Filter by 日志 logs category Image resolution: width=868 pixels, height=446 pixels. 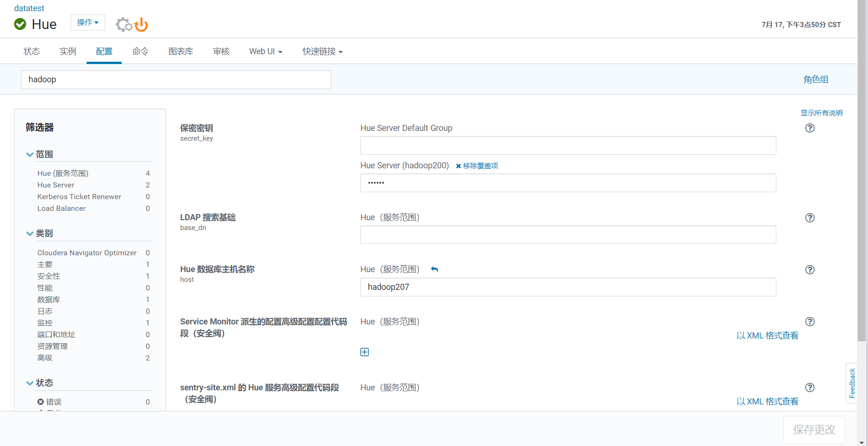[45, 311]
